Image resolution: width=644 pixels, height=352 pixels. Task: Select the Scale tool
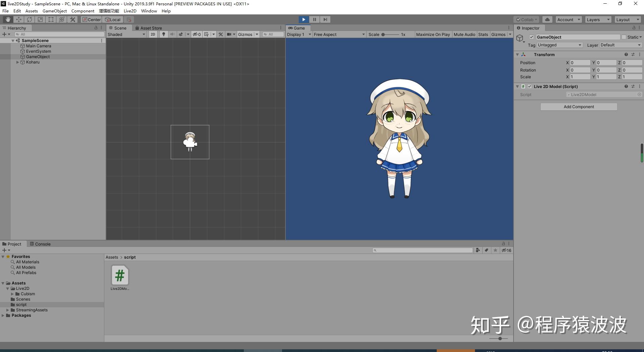click(x=40, y=19)
